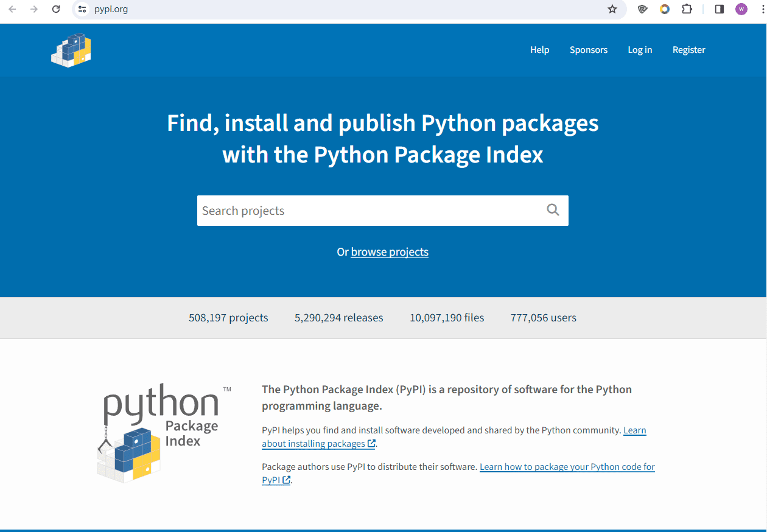Screen dimensions: 767x532
Task: Open the purple profile avatar
Action: tap(741, 9)
